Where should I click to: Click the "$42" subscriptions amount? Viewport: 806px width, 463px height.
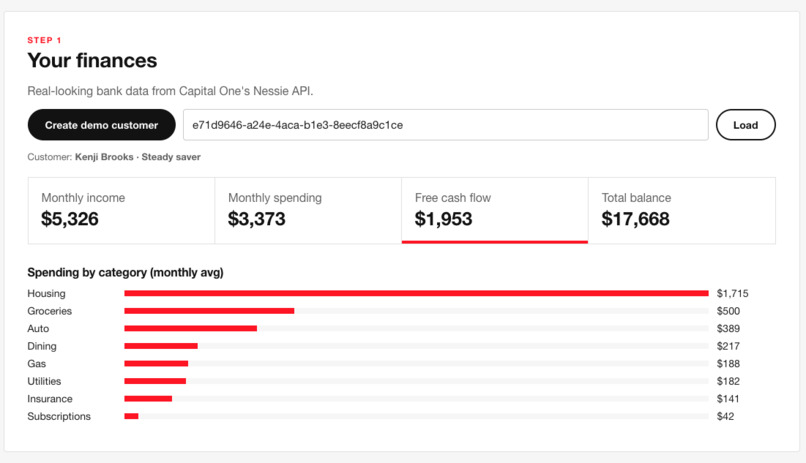725,416
